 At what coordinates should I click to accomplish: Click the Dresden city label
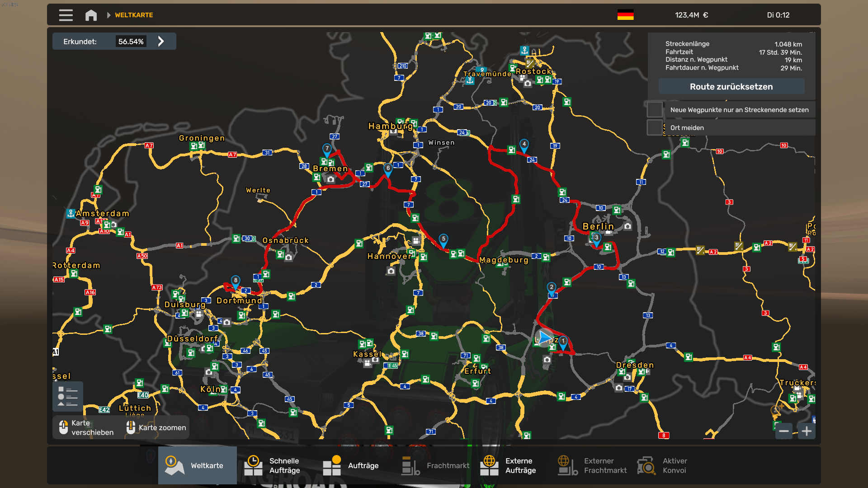tap(635, 365)
